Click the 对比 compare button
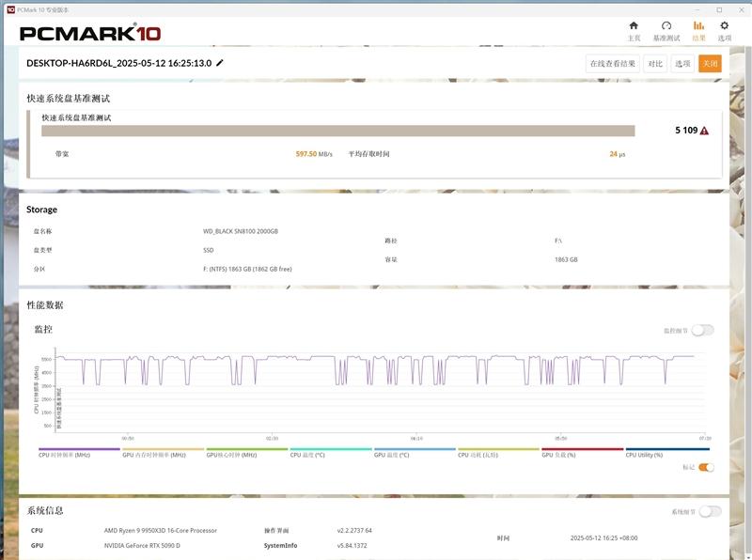Viewport: 752px width, 560px height. pos(655,64)
